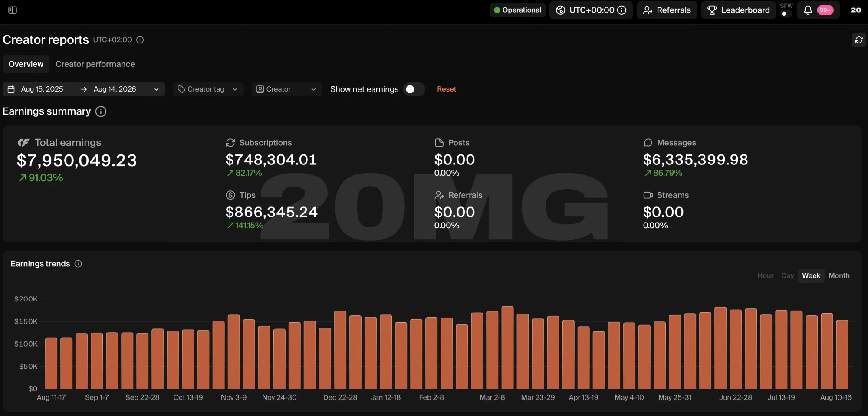Click the Streams camera icon
This screenshot has width=868, height=416.
point(648,195)
